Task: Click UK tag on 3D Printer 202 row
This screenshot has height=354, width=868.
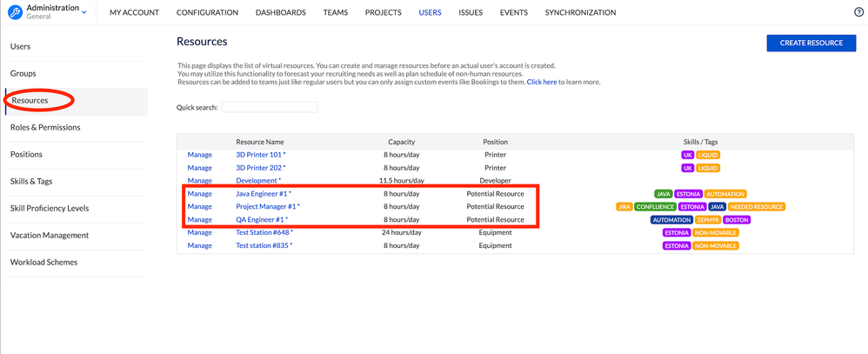Action: 688,168
